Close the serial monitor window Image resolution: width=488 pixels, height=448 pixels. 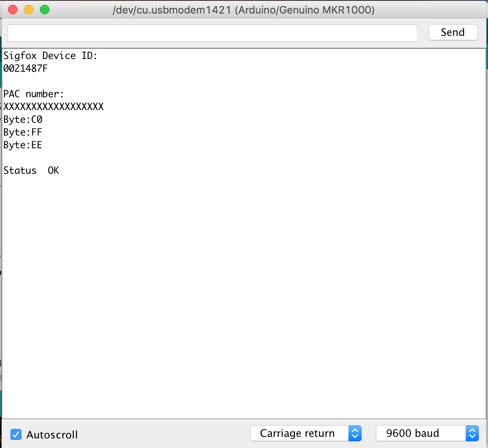point(13,10)
